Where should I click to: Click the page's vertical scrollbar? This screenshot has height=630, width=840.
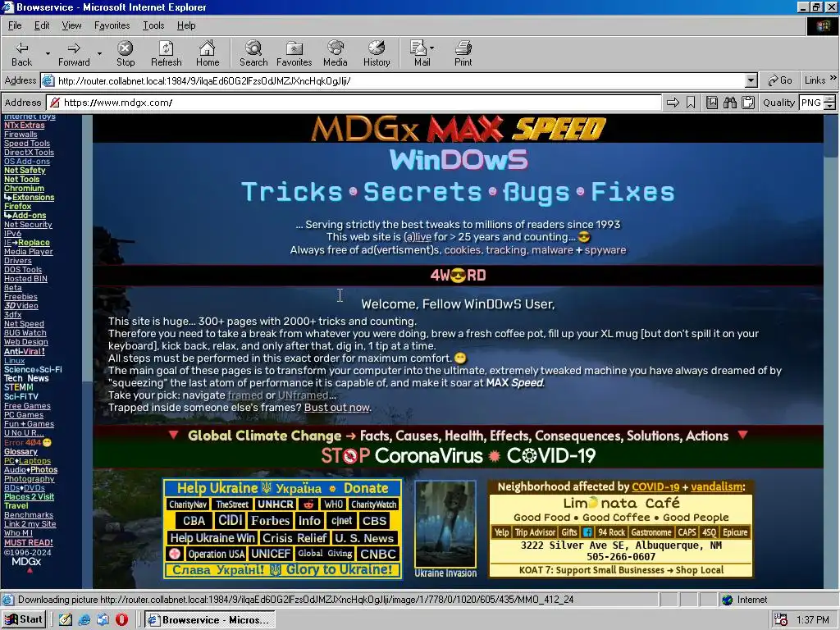831,351
